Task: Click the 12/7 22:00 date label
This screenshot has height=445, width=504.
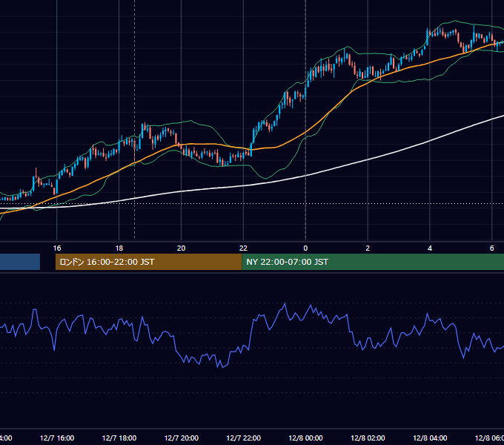Action: pos(243,438)
